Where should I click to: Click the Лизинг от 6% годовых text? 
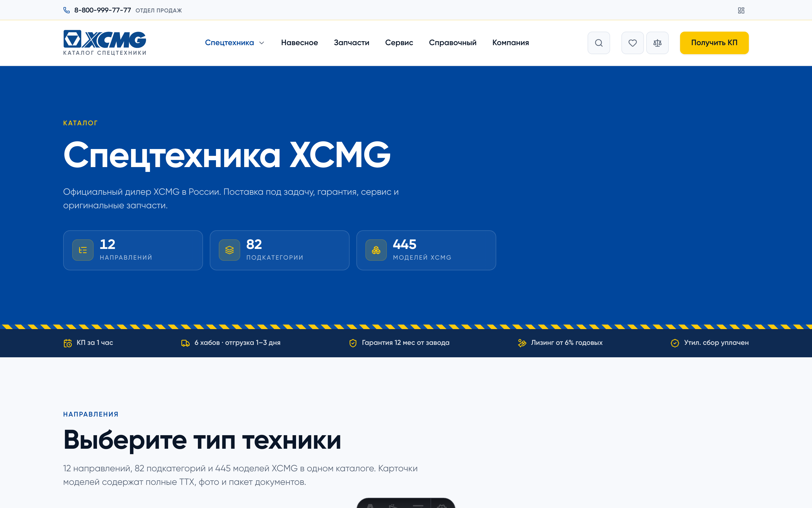click(567, 343)
